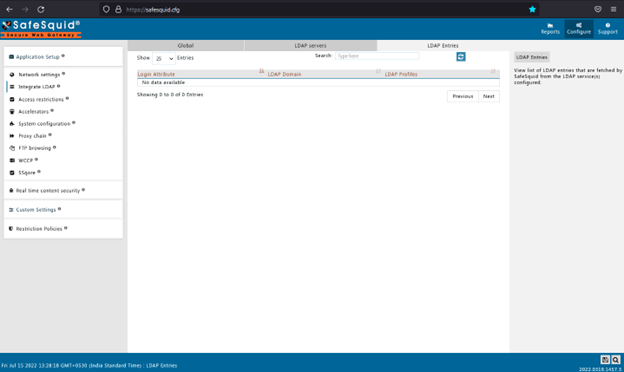Expand Application Setup section
This screenshot has height=372, width=624.
click(x=37, y=57)
